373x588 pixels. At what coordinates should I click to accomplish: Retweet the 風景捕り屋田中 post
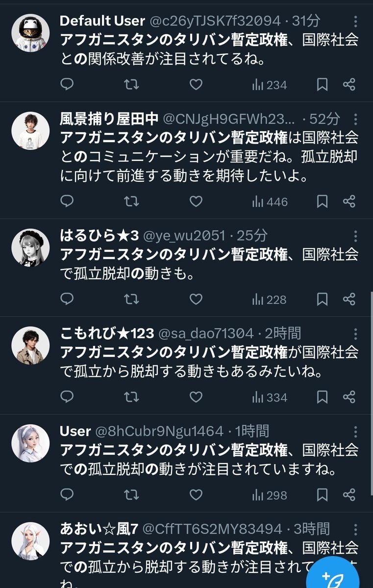tap(131, 201)
